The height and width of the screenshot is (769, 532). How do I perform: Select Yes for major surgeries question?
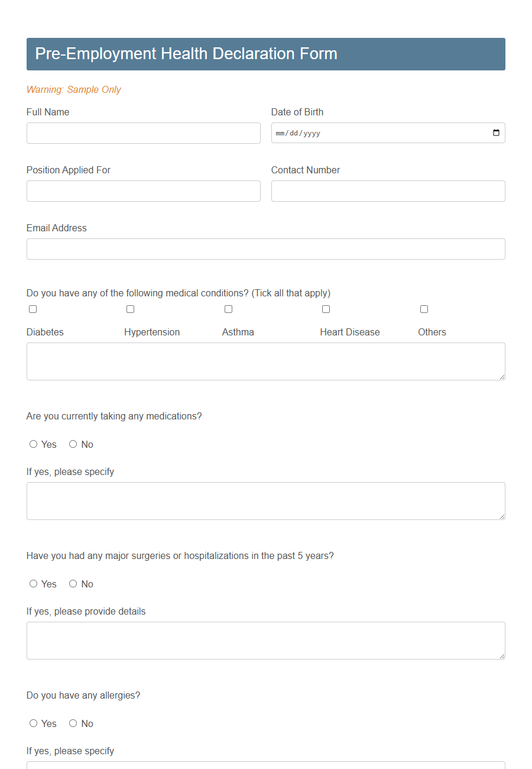point(33,583)
